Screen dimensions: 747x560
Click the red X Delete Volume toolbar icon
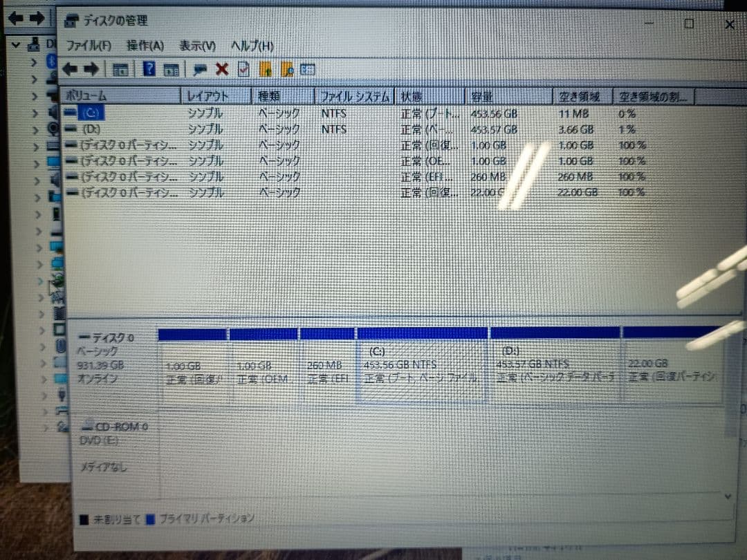[223, 68]
